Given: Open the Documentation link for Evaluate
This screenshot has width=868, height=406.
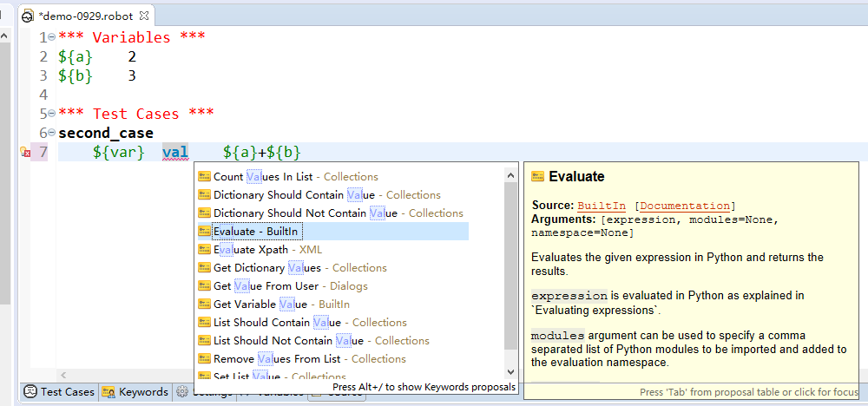Looking at the screenshot, I should 685,206.
